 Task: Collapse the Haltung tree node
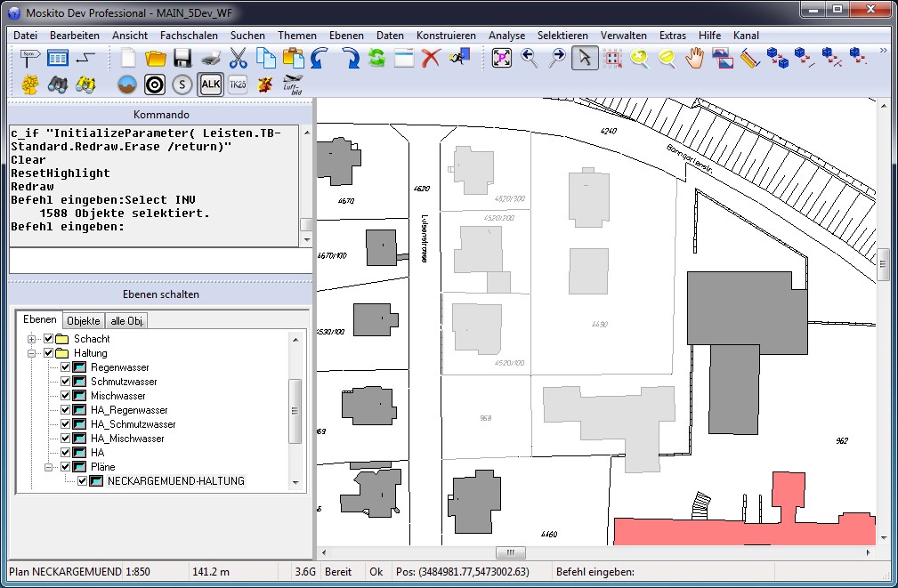click(x=32, y=353)
